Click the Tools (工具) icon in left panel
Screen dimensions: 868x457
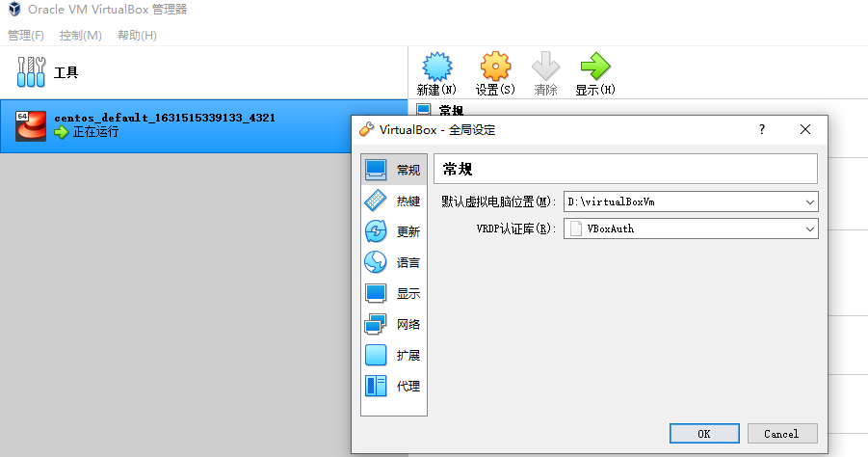coord(31,72)
